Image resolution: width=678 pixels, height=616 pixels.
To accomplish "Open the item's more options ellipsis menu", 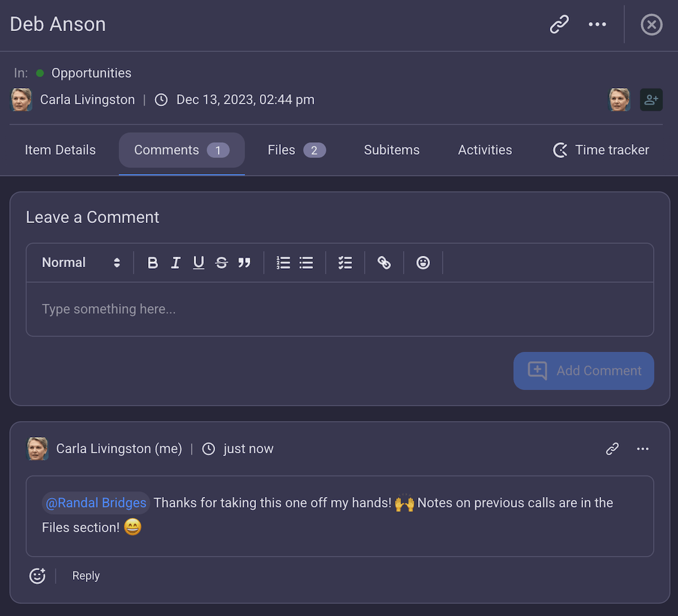I will click(x=597, y=24).
